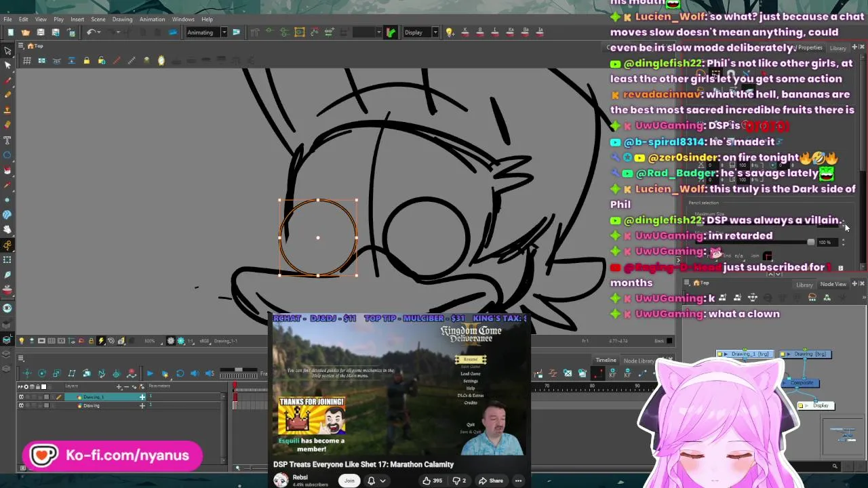The image size is (868, 488).
Task: Toggle light table bulb at Camera view bottom
Action: [21, 341]
